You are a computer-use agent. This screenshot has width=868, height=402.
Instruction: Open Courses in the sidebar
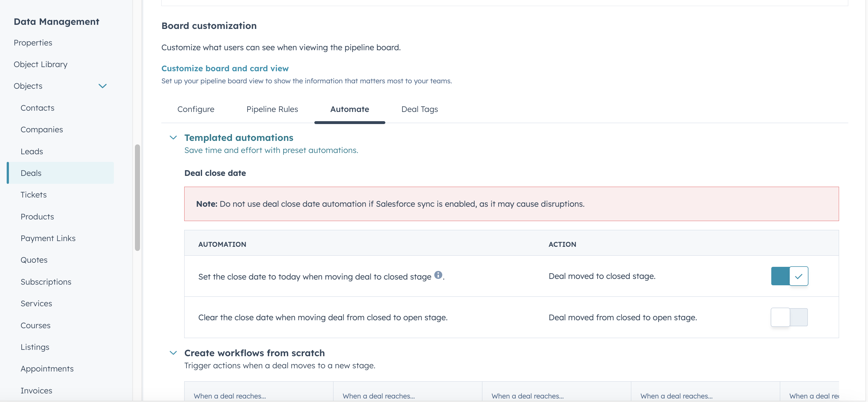coord(35,325)
